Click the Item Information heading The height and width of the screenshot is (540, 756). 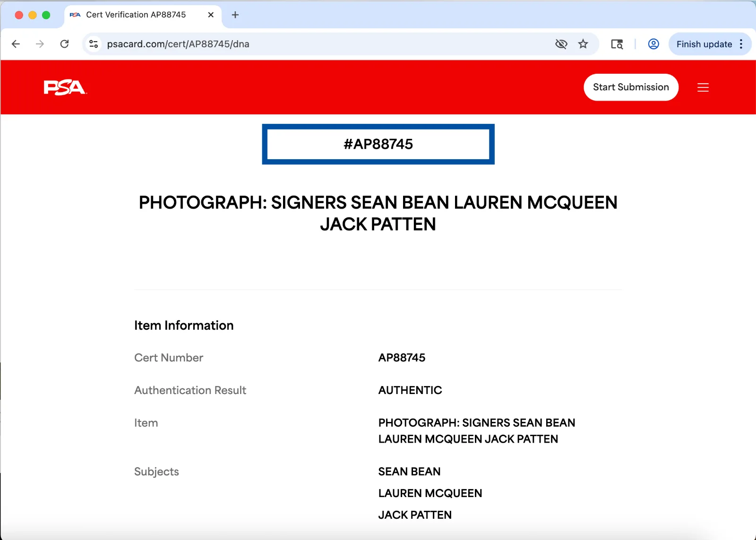tap(184, 325)
